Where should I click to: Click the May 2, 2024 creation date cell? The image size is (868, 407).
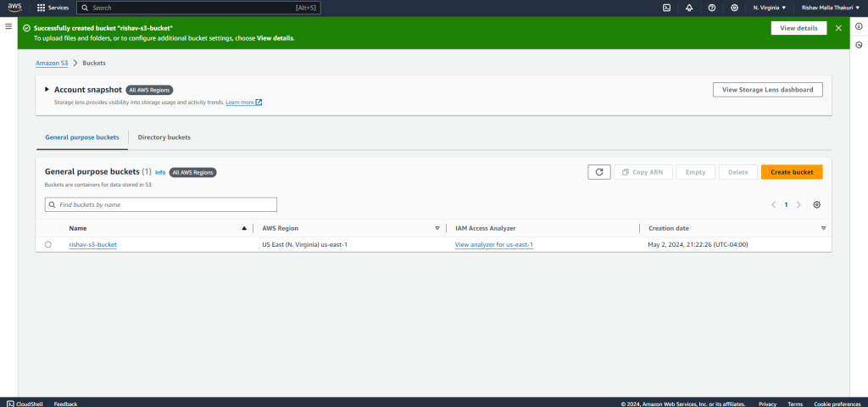tap(698, 244)
